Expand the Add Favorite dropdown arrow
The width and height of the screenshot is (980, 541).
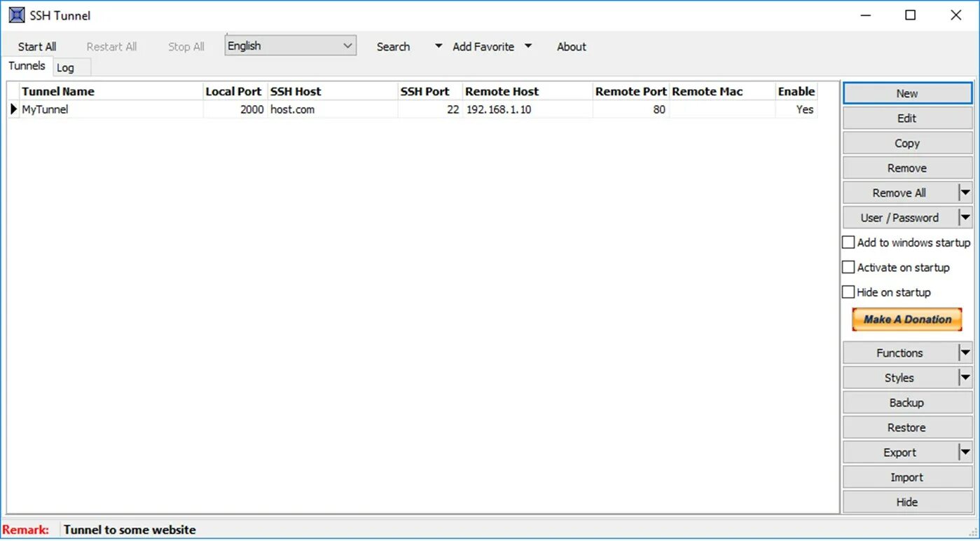click(x=528, y=46)
